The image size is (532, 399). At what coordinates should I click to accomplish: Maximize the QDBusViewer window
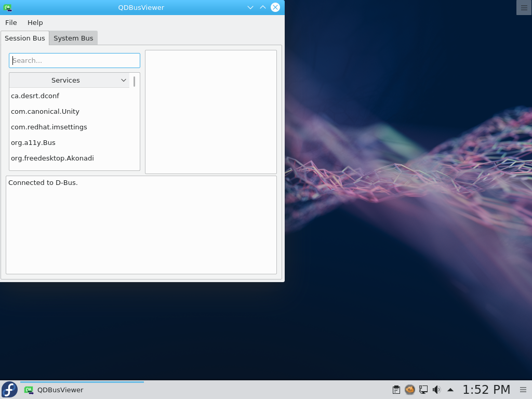pos(263,7)
